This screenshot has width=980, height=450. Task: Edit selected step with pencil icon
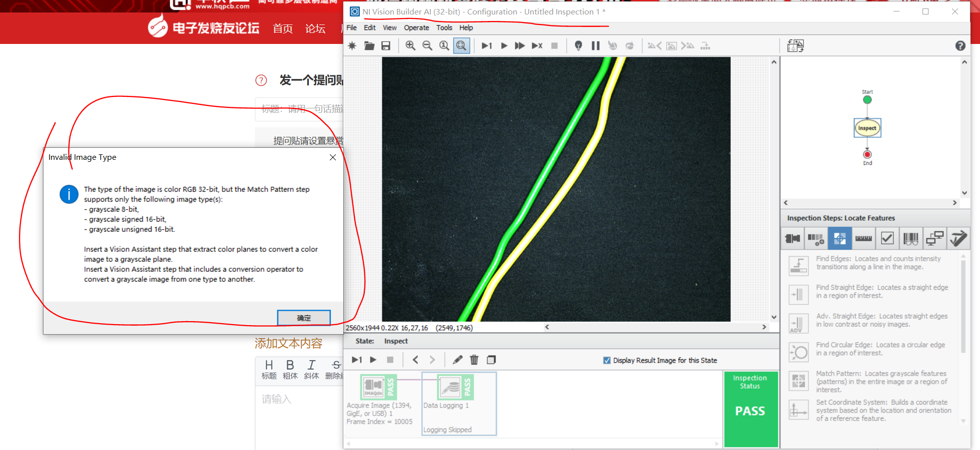(x=457, y=360)
